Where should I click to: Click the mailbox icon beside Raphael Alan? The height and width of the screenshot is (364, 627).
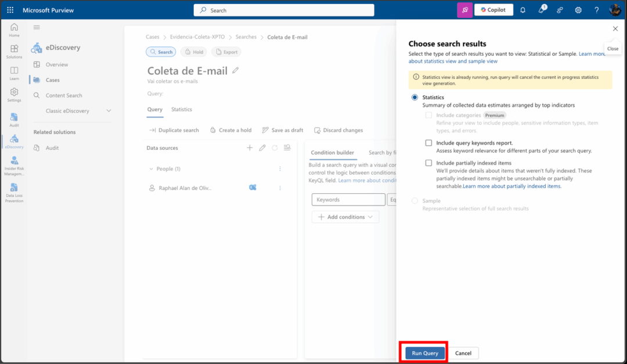253,187
